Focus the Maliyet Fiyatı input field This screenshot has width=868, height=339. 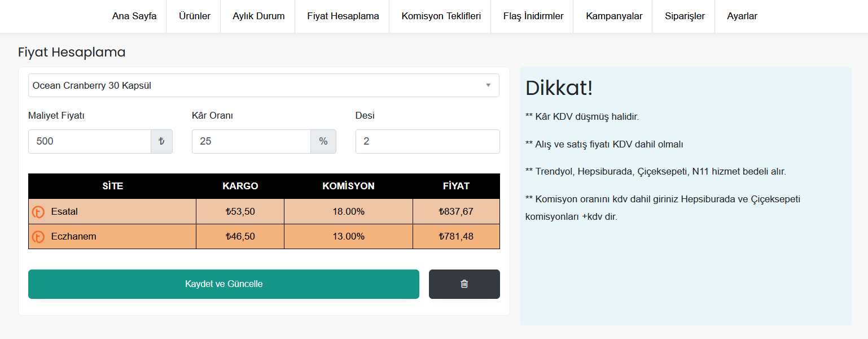[x=90, y=141]
